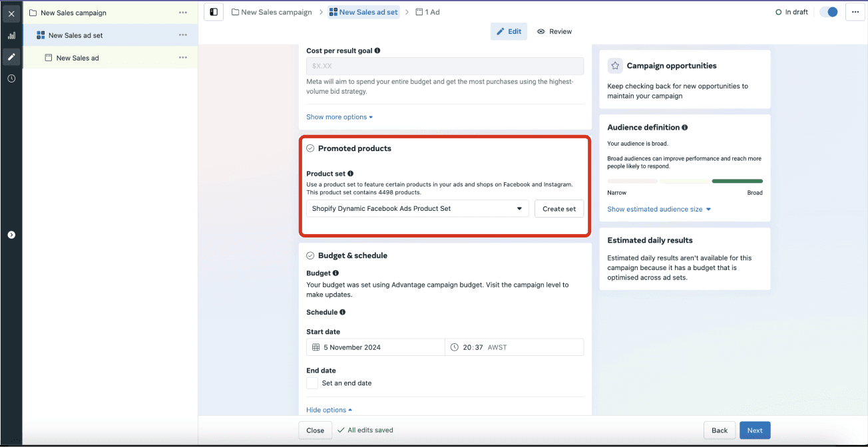The height and width of the screenshot is (447, 868).
Task: Click the start time field showing 20:37
Action: (x=515, y=347)
